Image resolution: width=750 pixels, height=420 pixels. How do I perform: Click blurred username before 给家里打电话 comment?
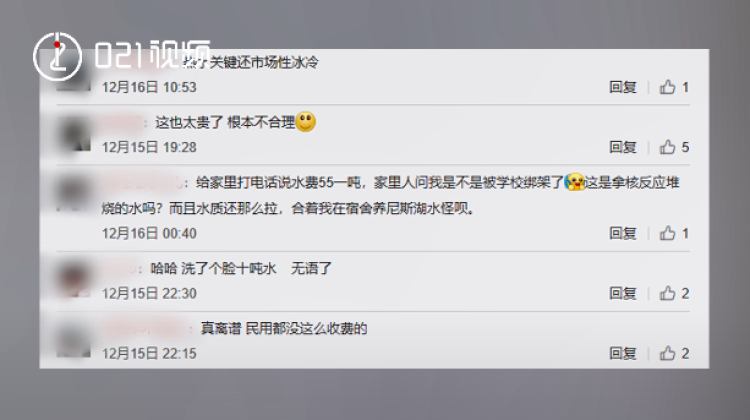point(141,182)
